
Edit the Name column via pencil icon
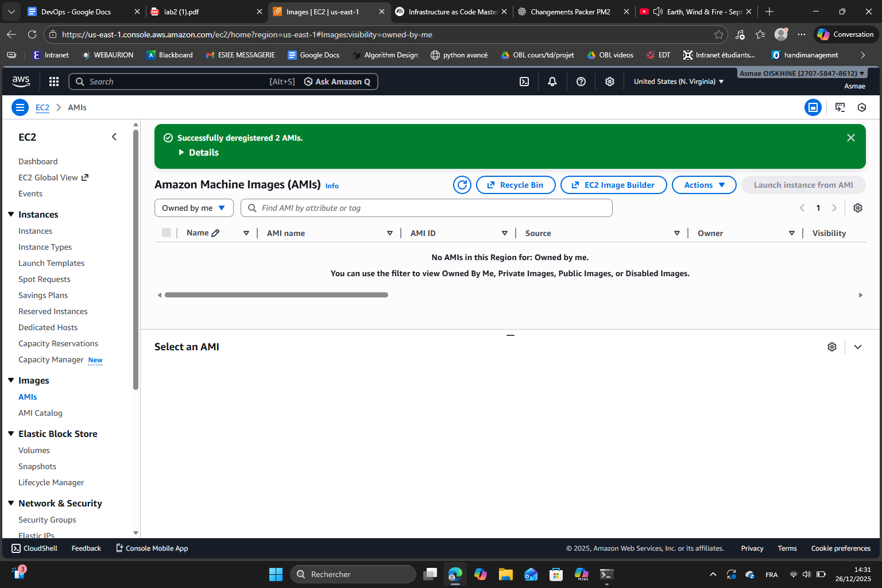pyautogui.click(x=216, y=233)
